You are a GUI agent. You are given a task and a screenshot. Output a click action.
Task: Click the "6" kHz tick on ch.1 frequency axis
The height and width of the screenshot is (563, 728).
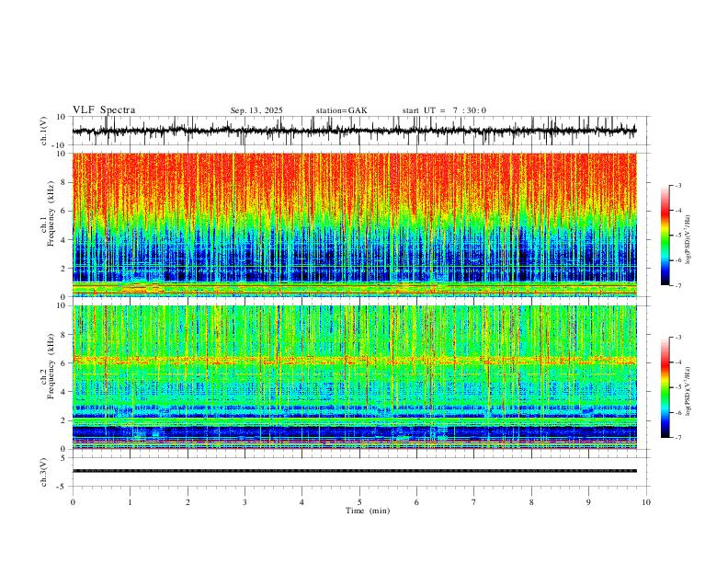click(64, 211)
